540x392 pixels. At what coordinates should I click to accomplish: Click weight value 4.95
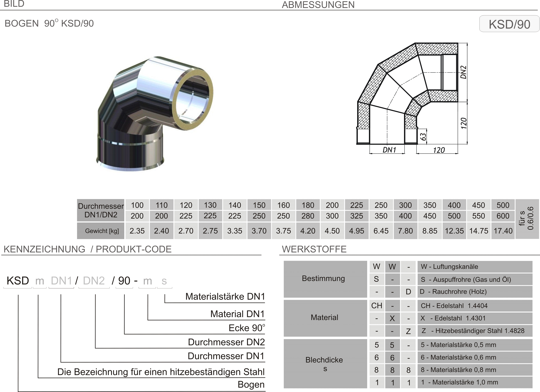[357, 231]
